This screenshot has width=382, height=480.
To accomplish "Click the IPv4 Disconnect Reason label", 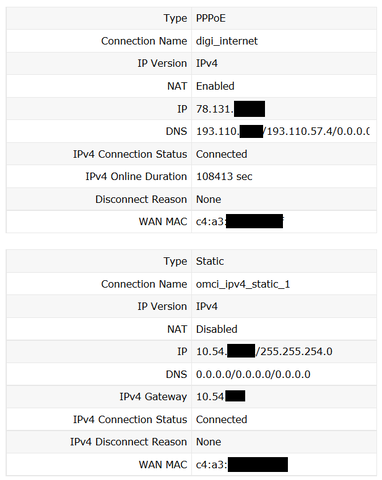I will 128,442.
